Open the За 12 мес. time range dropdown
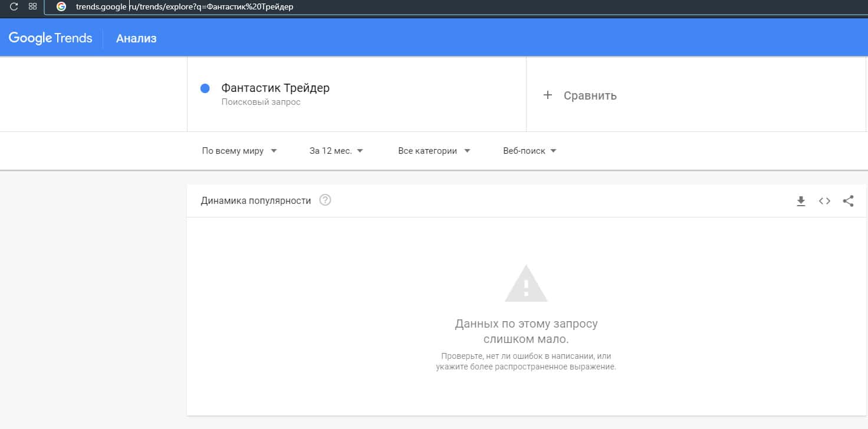This screenshot has width=868, height=429. pyautogui.click(x=336, y=151)
